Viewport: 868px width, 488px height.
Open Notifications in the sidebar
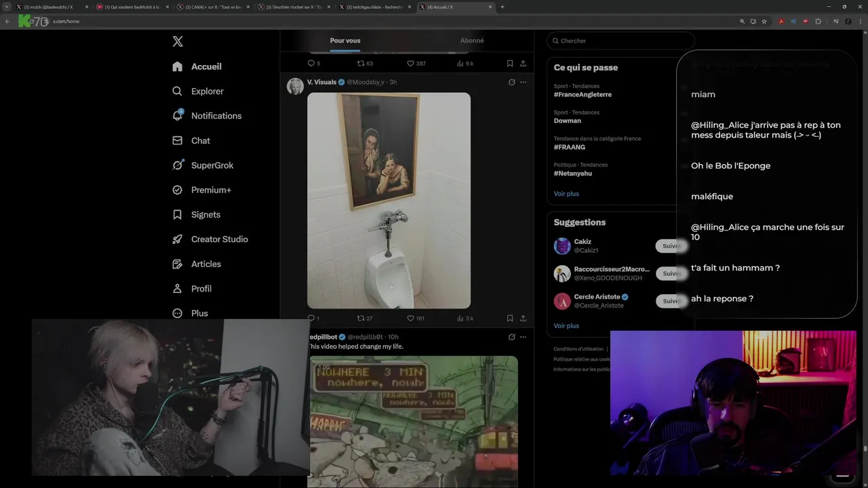(x=207, y=116)
